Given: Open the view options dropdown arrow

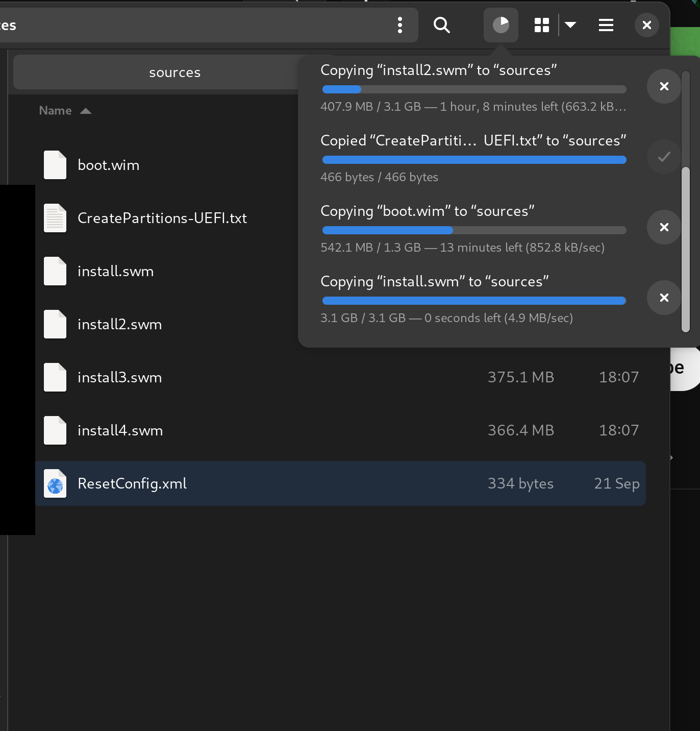Looking at the screenshot, I should (x=570, y=25).
